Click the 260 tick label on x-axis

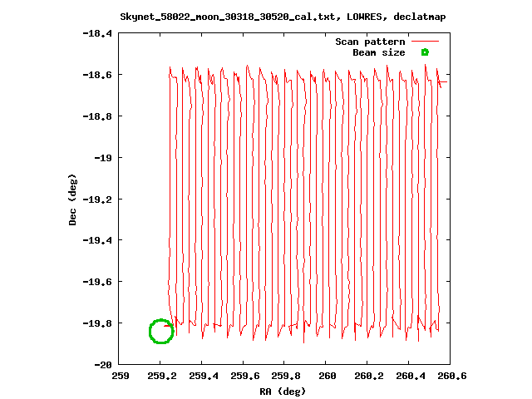pos(327,376)
